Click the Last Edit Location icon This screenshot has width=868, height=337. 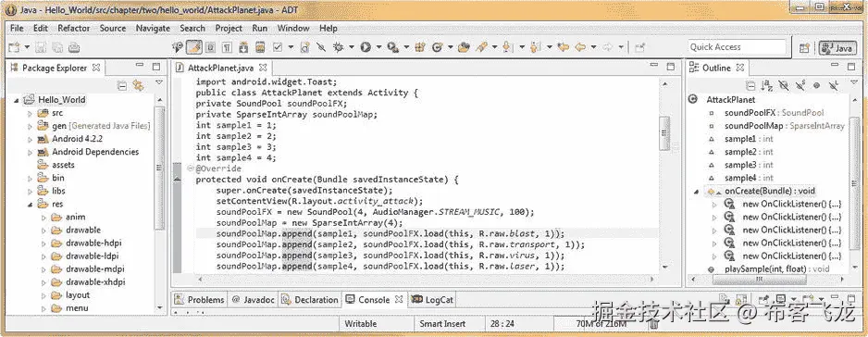pyautogui.click(x=563, y=47)
